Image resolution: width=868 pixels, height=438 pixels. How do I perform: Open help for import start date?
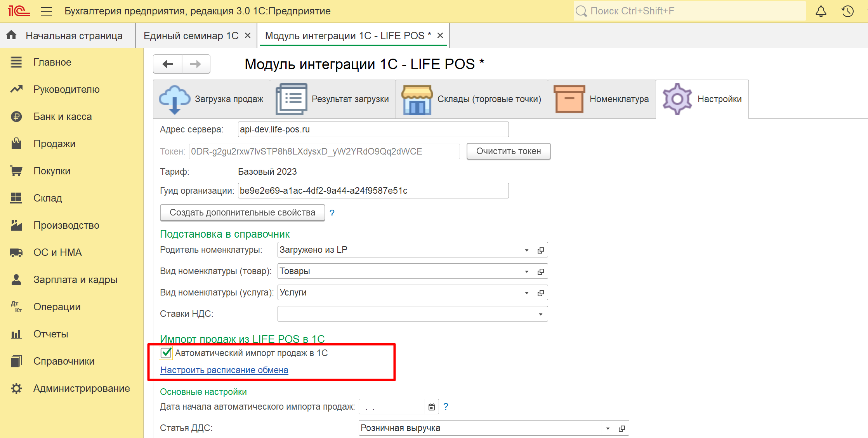[x=446, y=407]
